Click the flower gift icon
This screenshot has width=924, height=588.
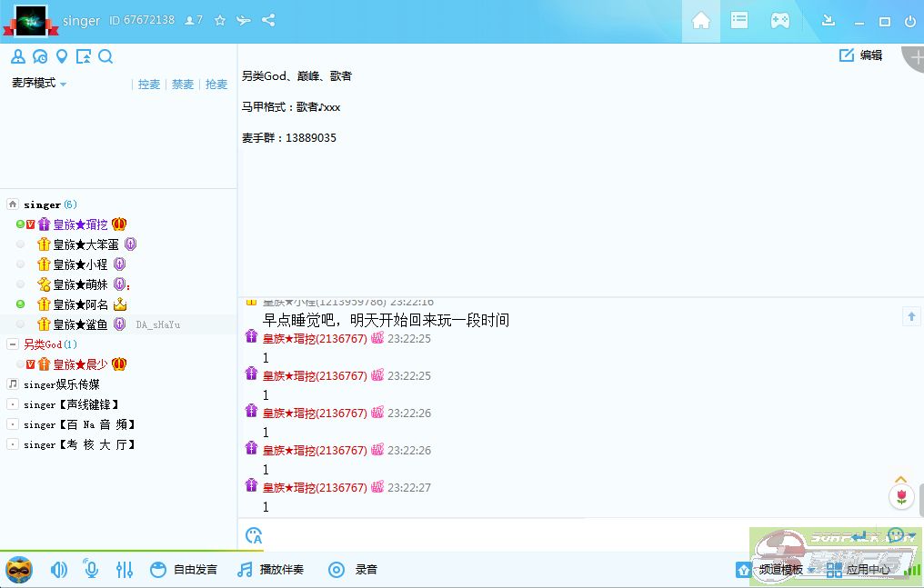coord(901,497)
